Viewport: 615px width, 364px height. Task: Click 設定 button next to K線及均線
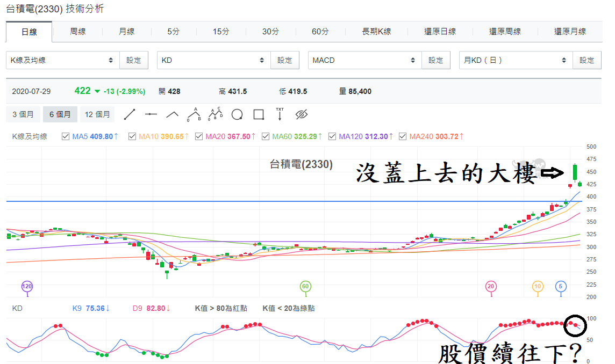[x=134, y=60]
